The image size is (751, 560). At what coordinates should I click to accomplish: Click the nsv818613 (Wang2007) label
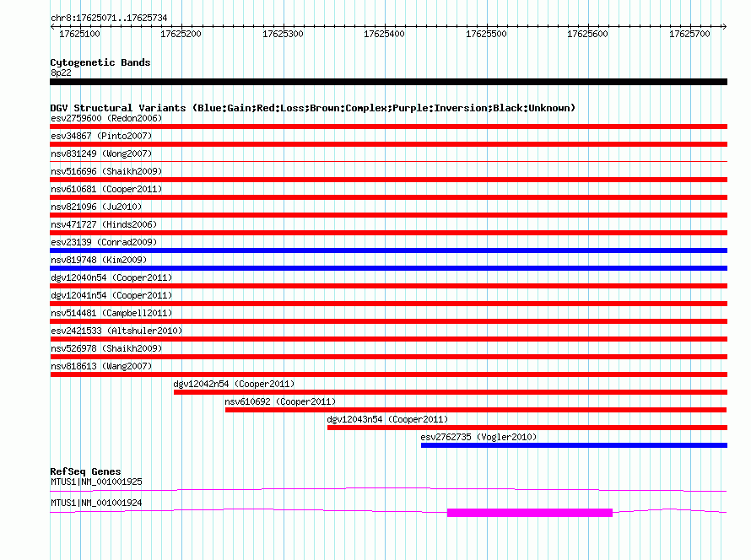pos(101,366)
